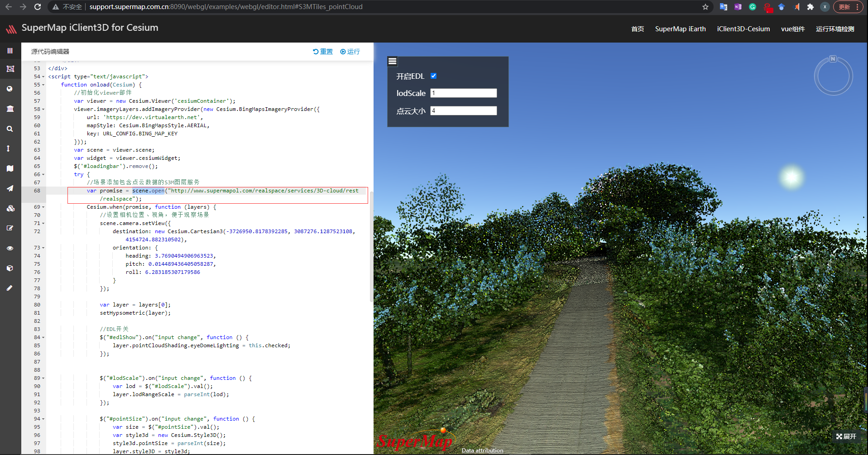The image size is (868, 455).
Task: Bookmark this page with star icon
Action: point(705,7)
